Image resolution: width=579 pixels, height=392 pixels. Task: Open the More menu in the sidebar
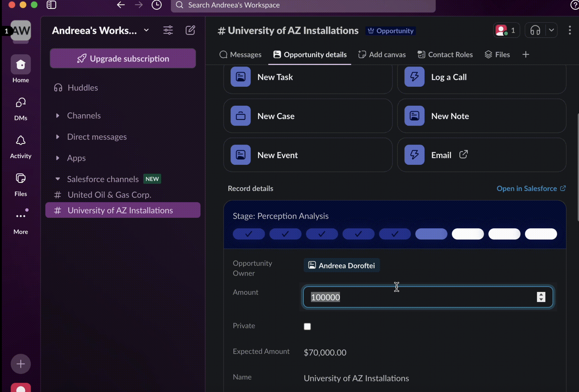(x=21, y=222)
